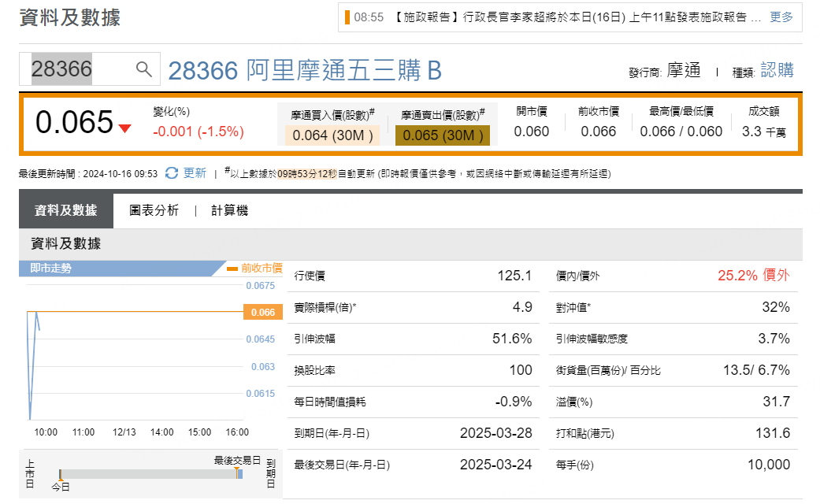This screenshot has width=820, height=504.
Task: Click the 引伸波幅 value 51.6%
Action: (512, 339)
